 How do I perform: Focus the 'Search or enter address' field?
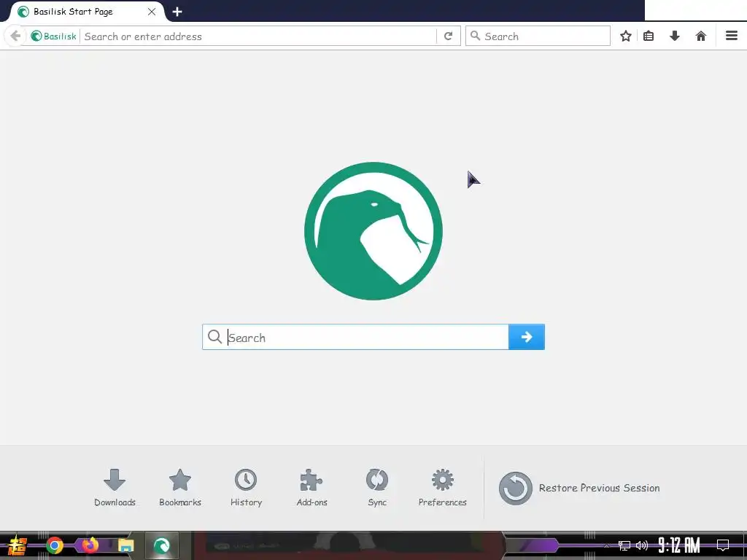click(259, 36)
